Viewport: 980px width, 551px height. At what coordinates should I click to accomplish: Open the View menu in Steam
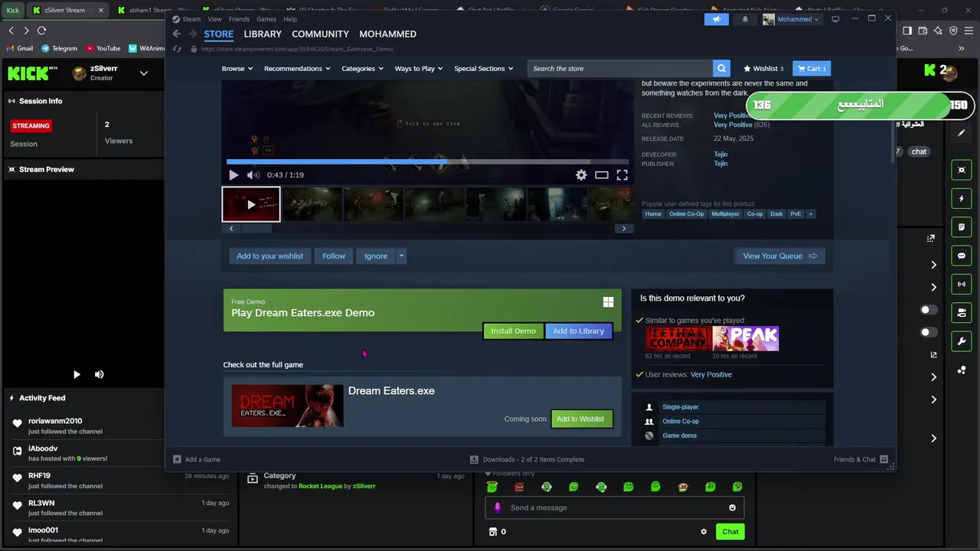(x=214, y=19)
